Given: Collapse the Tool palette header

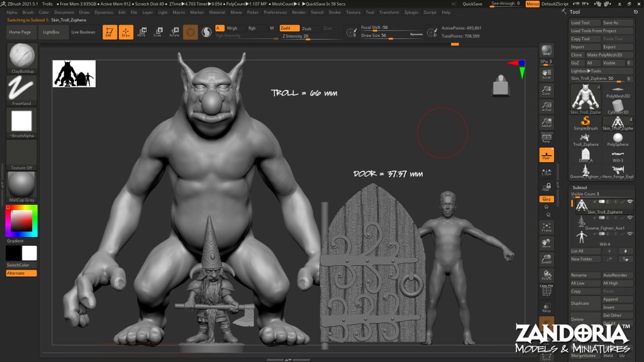Looking at the screenshot, I should pos(576,12).
